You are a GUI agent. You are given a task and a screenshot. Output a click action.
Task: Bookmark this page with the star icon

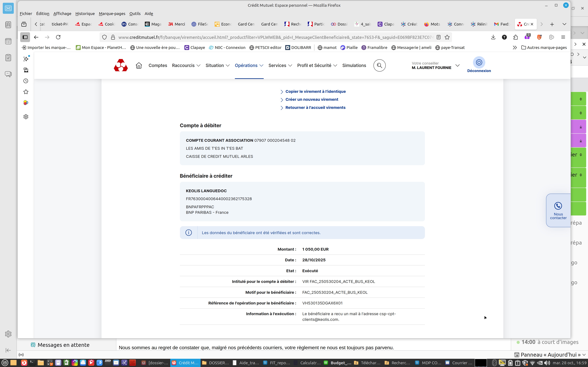[447, 37]
